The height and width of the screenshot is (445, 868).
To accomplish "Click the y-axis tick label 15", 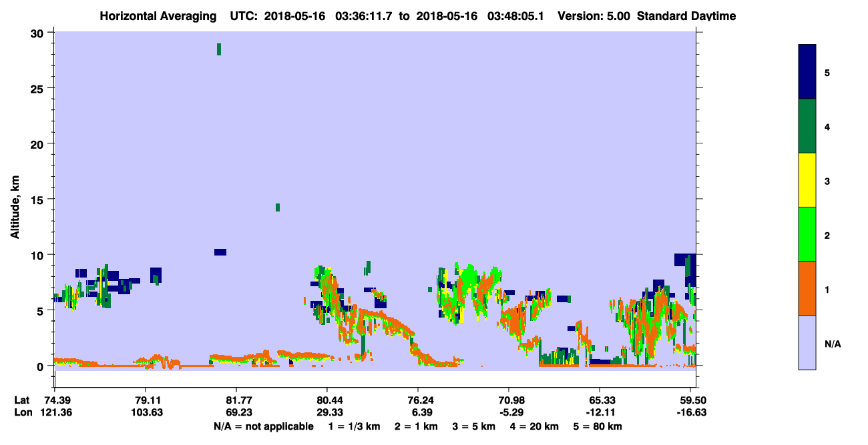I will (x=39, y=199).
